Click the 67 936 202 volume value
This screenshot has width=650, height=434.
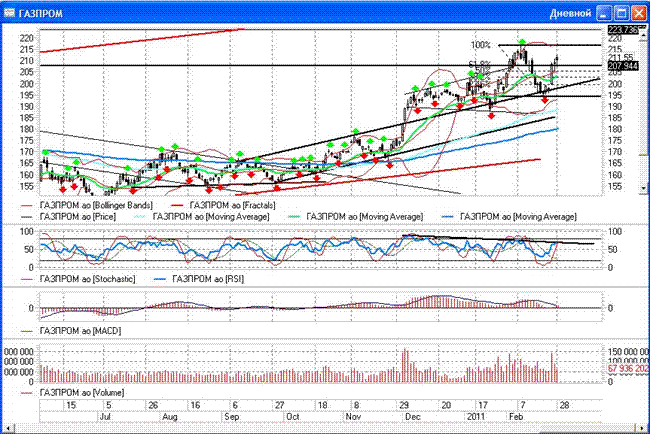628,368
